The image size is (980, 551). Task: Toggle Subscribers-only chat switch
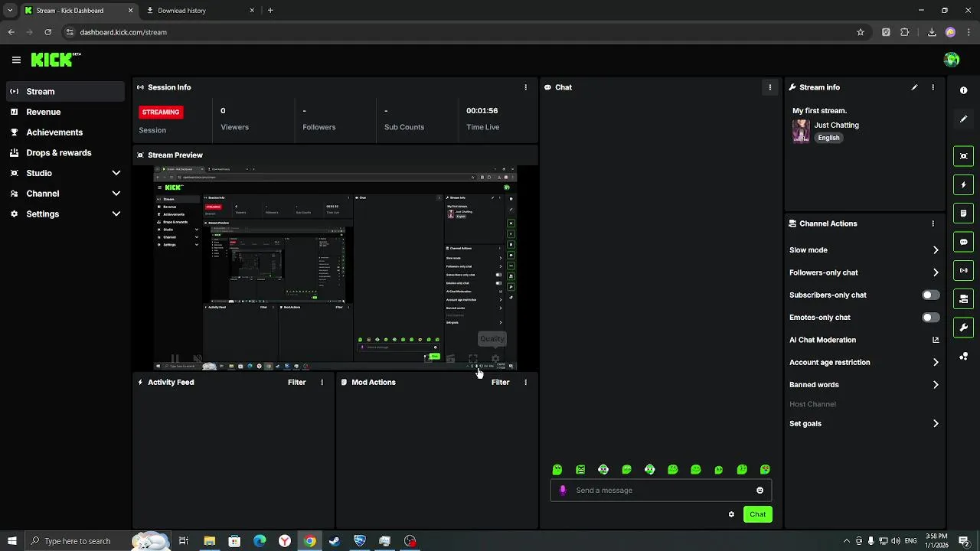tap(930, 295)
